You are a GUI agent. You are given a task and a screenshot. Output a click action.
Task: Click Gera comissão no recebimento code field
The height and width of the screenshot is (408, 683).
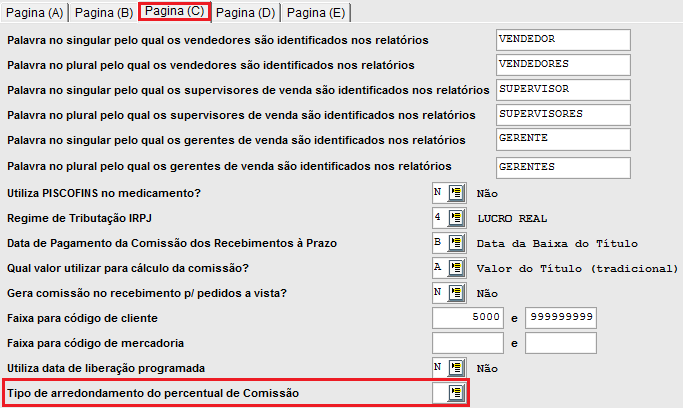440,293
